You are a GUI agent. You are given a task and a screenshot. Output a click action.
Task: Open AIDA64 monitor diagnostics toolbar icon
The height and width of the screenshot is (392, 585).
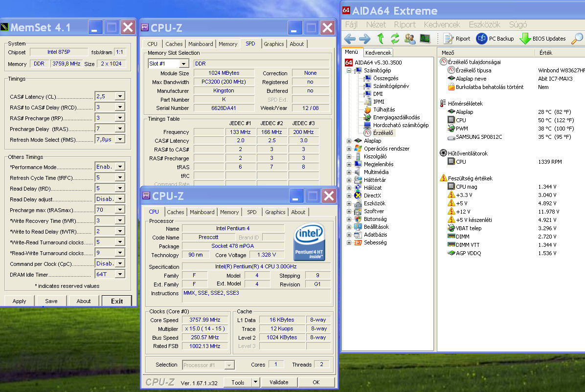pyautogui.click(x=425, y=39)
